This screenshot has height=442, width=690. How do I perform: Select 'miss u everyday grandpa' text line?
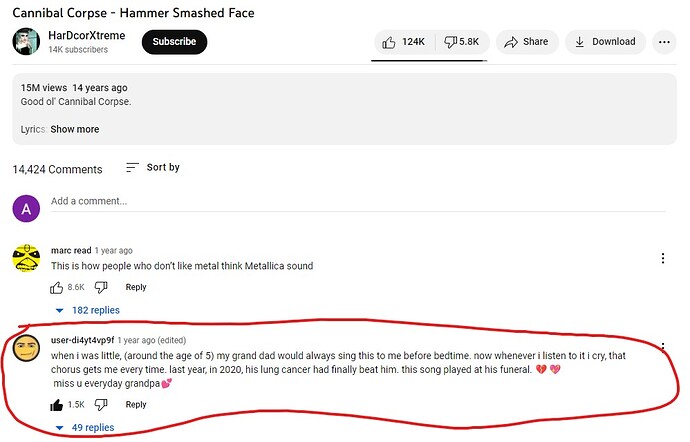(106, 383)
